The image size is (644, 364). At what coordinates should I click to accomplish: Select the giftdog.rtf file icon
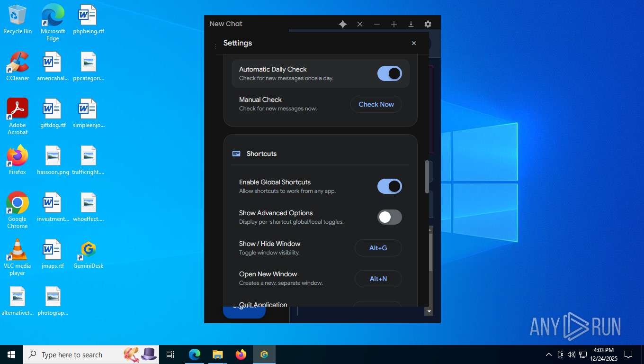[53, 114]
